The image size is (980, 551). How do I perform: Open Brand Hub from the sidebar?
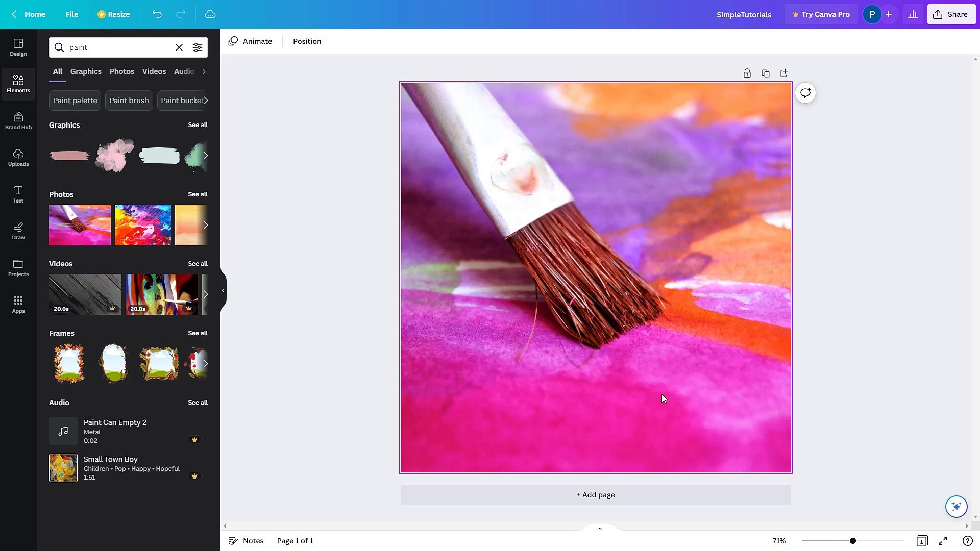pyautogui.click(x=18, y=120)
